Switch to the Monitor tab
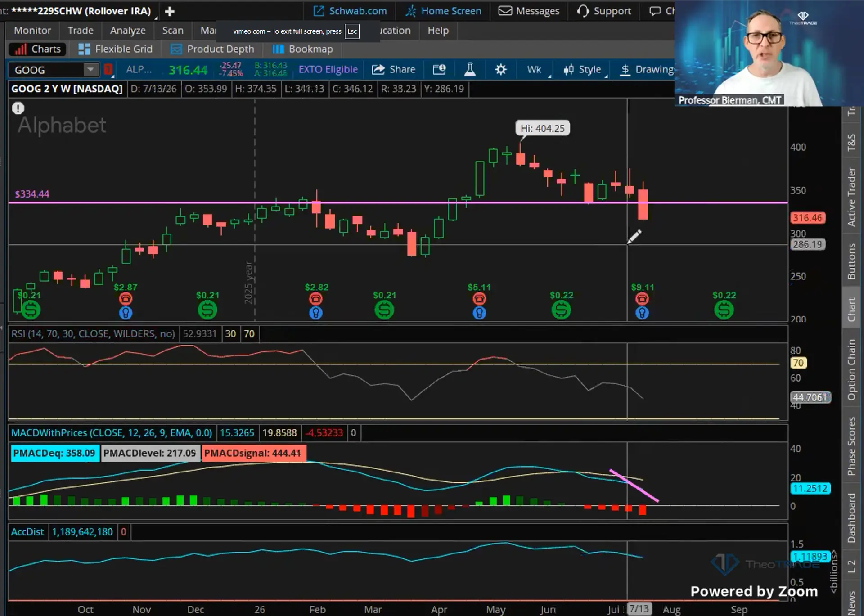 [x=32, y=31]
